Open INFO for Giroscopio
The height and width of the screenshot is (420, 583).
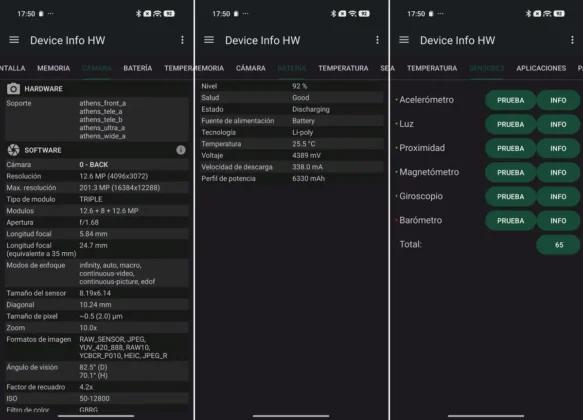pos(558,197)
